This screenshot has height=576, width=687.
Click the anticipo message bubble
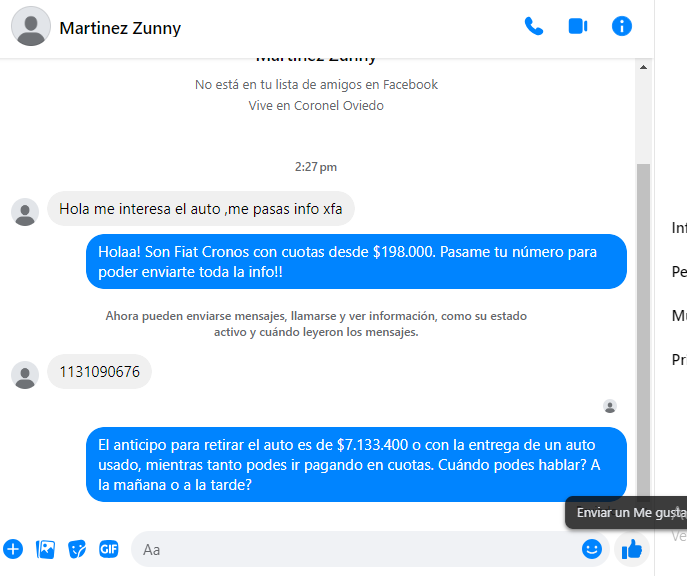(x=356, y=464)
